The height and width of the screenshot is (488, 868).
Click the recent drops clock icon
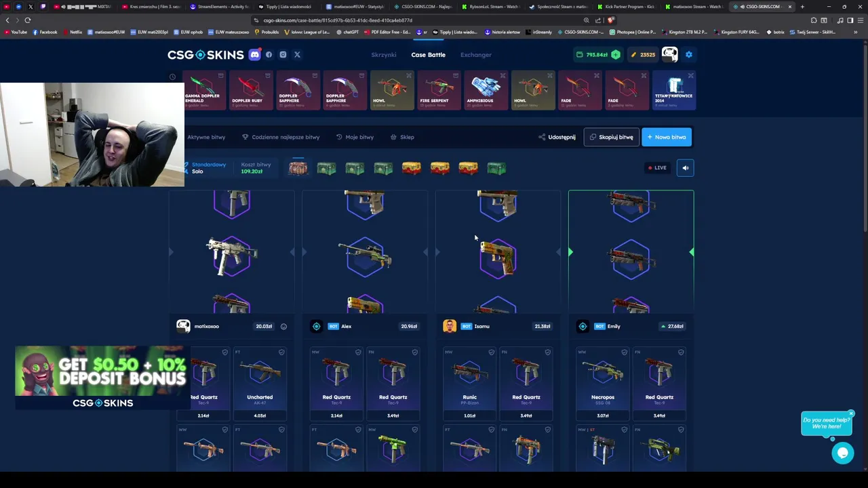tap(172, 77)
